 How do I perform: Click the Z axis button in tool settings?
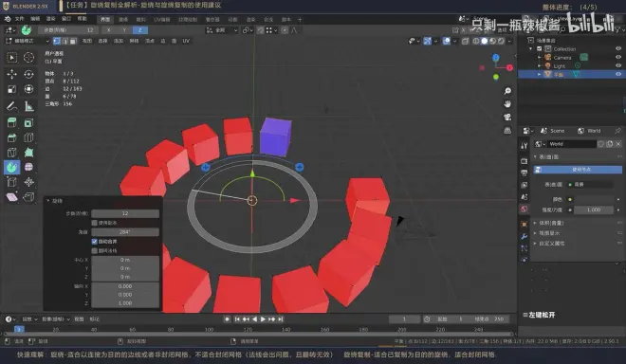point(140,30)
